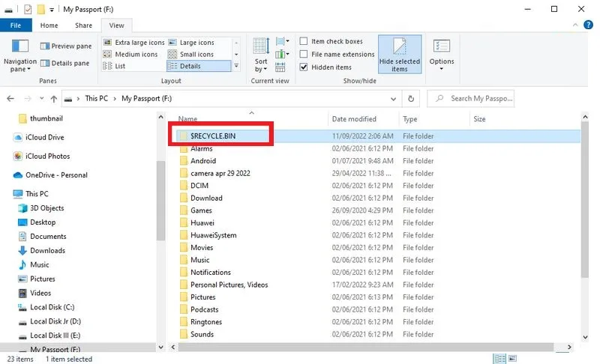
Task: Open 3D Objects in navigation pane
Action: pyautogui.click(x=46, y=208)
